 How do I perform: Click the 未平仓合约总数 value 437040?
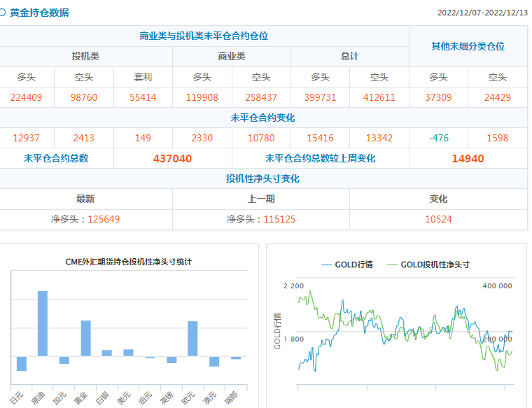[x=172, y=159]
